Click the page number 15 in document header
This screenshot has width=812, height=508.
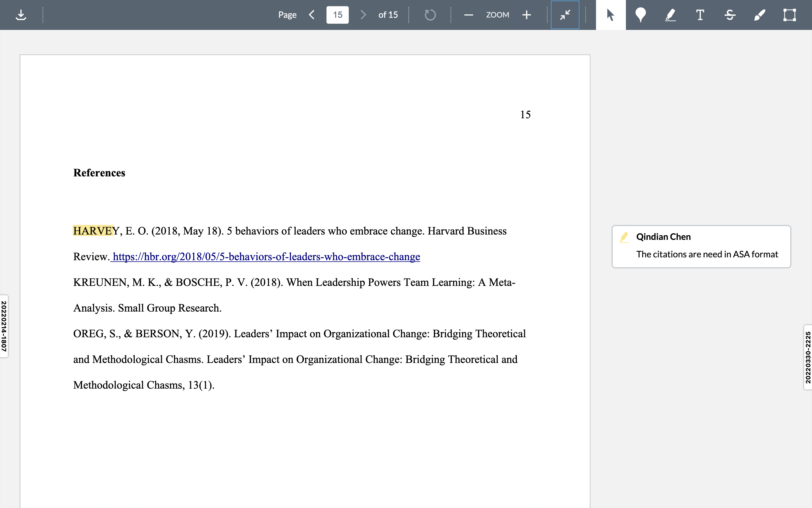point(526,115)
